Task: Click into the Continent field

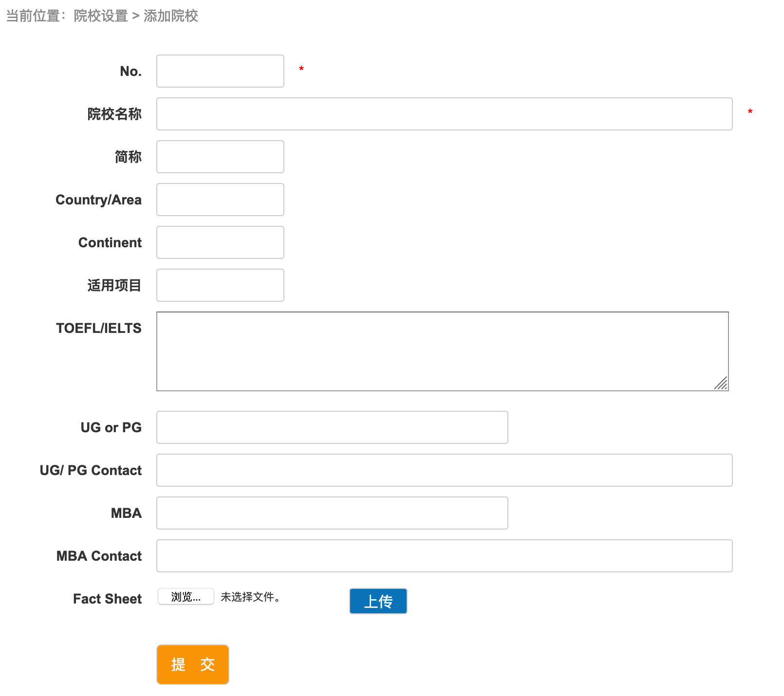Action: pos(220,242)
